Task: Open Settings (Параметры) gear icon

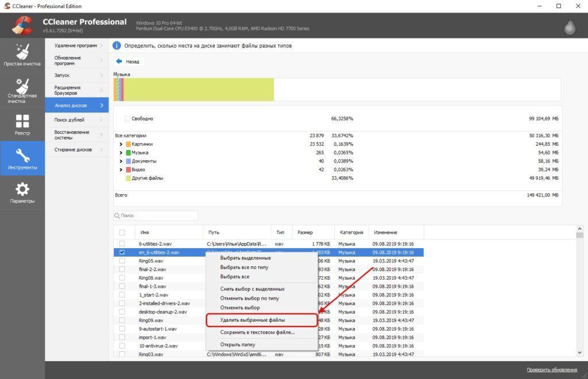Action: pos(22,189)
